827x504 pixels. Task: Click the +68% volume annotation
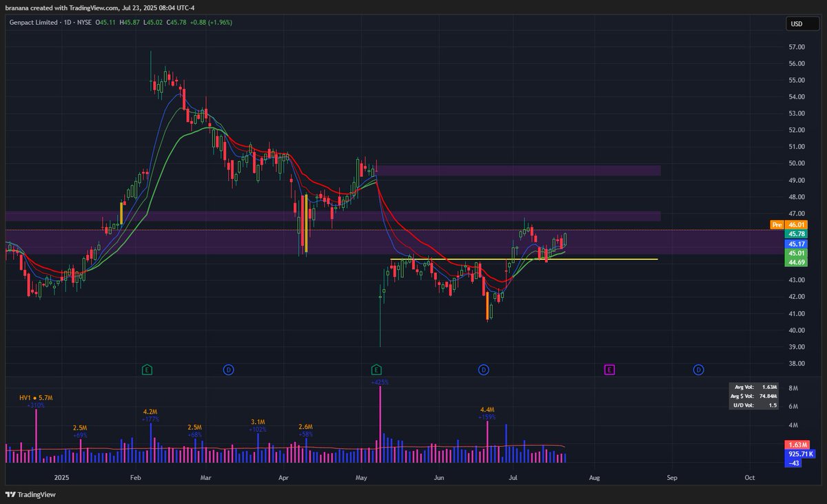194,435
